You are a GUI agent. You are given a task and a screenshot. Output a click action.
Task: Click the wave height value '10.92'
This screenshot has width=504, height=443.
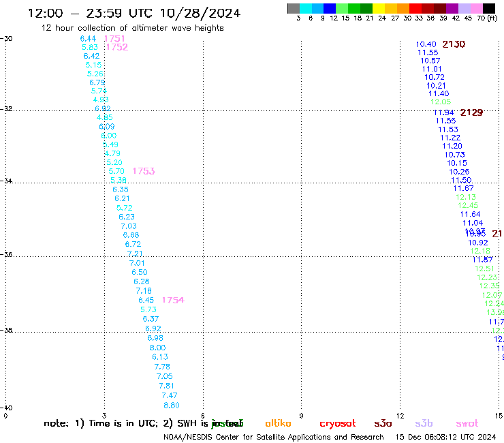(478, 243)
